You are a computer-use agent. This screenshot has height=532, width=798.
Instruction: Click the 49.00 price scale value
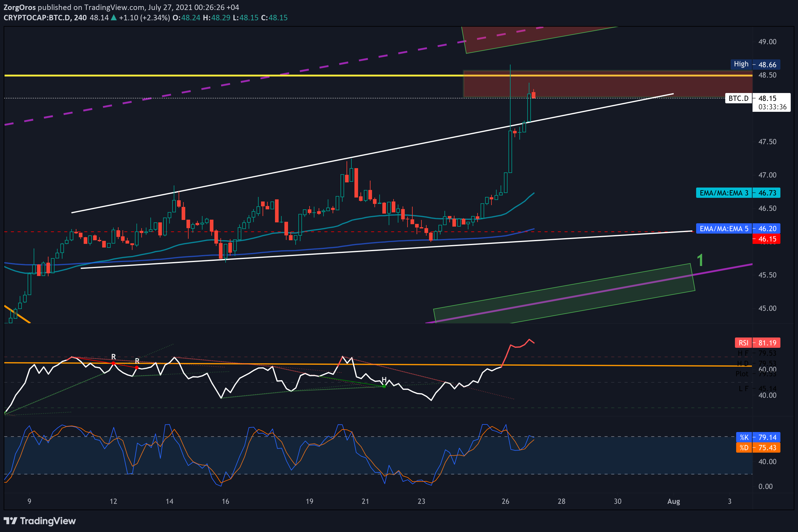point(767,42)
